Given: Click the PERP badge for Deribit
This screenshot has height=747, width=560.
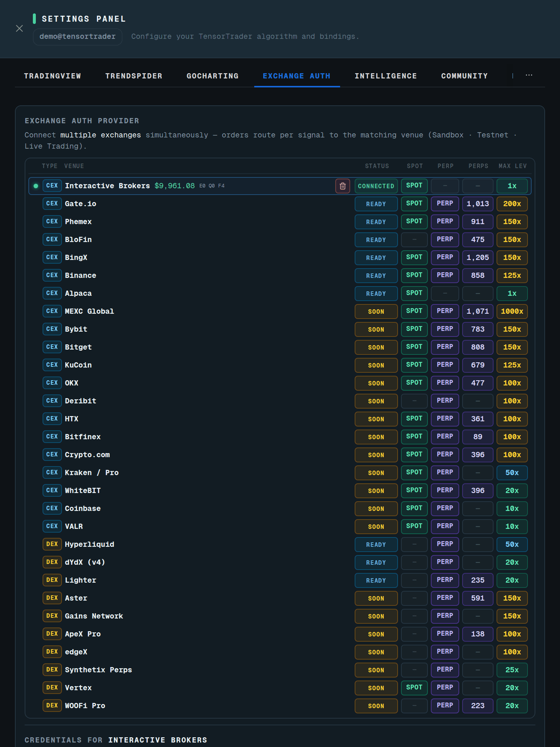Looking at the screenshot, I should [x=445, y=401].
